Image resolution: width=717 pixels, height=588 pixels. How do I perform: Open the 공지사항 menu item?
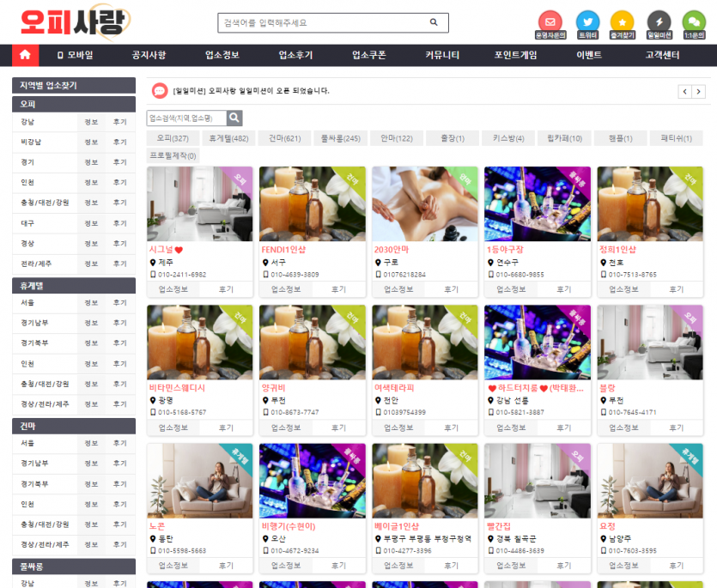(149, 55)
